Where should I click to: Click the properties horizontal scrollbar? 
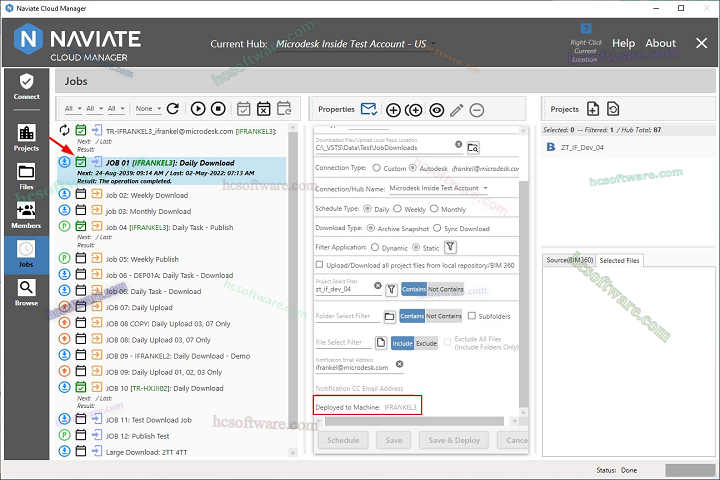coord(414,421)
